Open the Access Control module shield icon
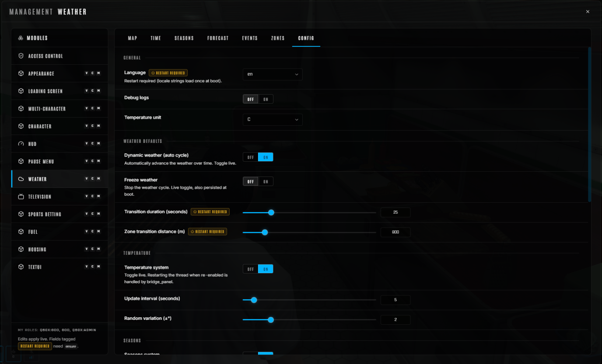Viewport: 602px width, 364px height. 21,56
